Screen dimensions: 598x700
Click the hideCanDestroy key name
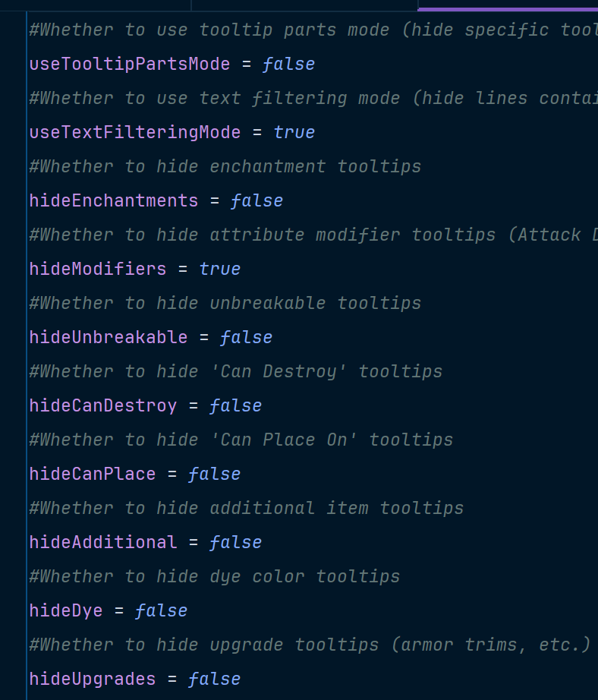(103, 406)
